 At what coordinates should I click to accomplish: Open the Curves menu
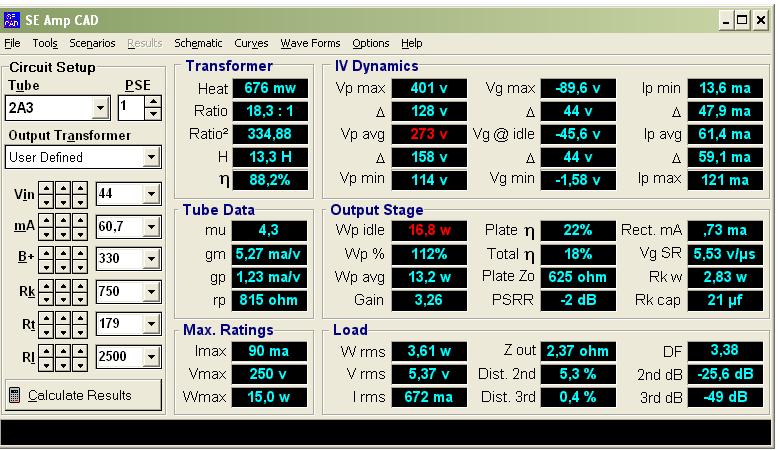pos(251,44)
